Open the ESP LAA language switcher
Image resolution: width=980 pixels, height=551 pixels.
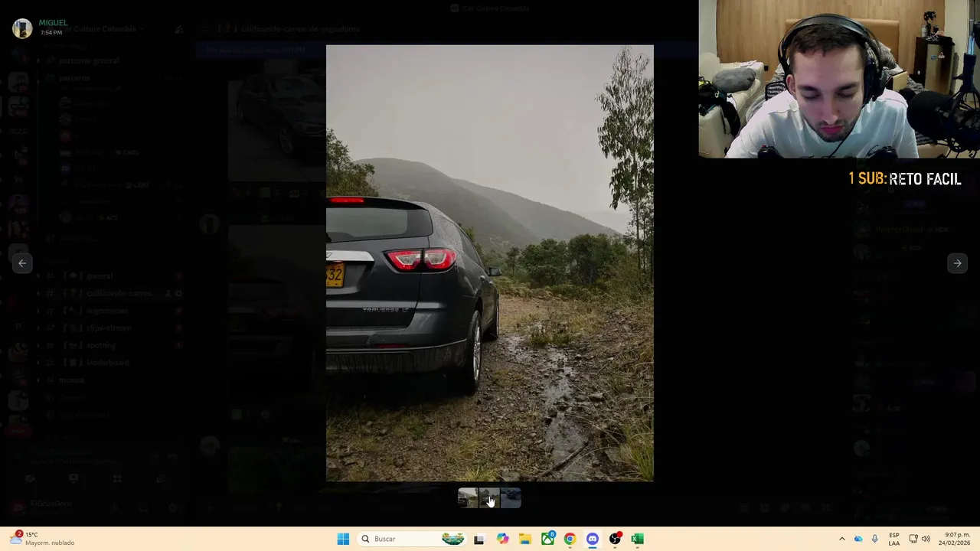pyautogui.click(x=894, y=539)
